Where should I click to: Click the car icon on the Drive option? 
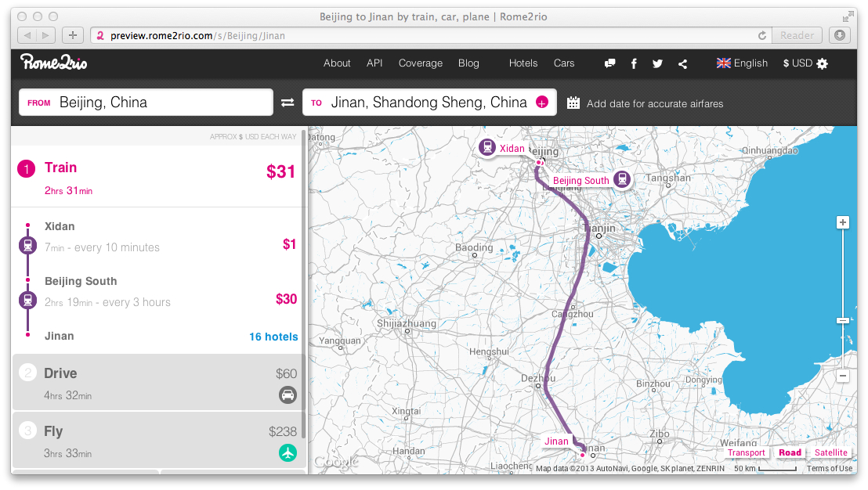click(288, 395)
